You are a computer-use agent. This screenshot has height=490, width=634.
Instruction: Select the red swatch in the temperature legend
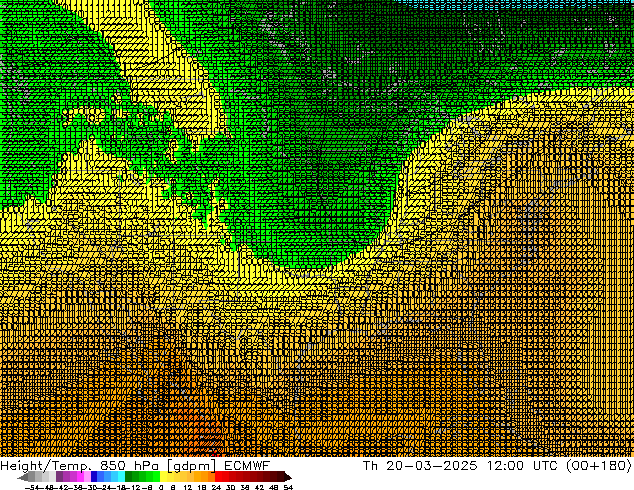pos(227,477)
